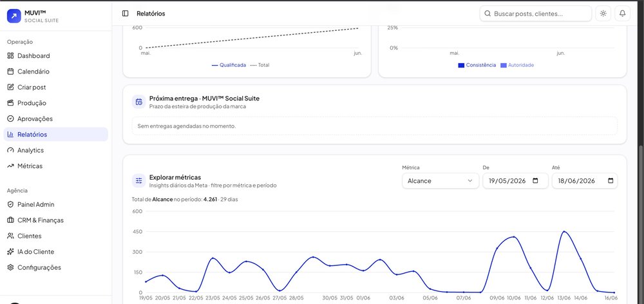Click the Painel Admin shield icon

[11, 205]
